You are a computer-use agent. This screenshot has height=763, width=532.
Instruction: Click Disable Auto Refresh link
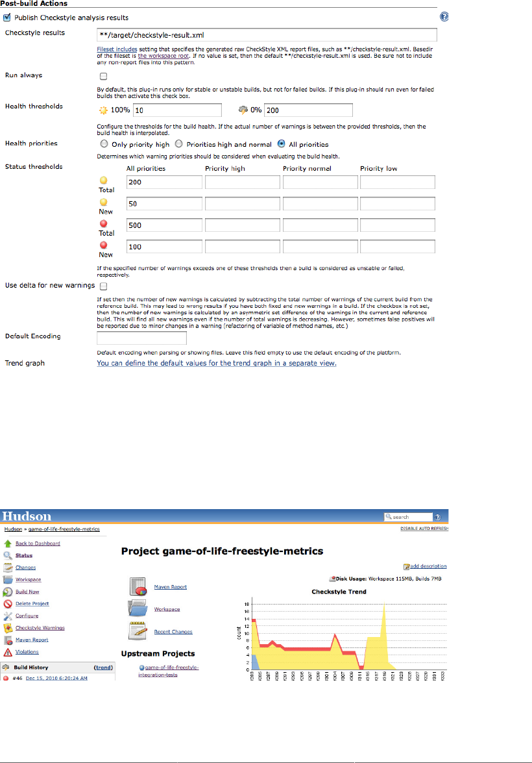[424, 529]
